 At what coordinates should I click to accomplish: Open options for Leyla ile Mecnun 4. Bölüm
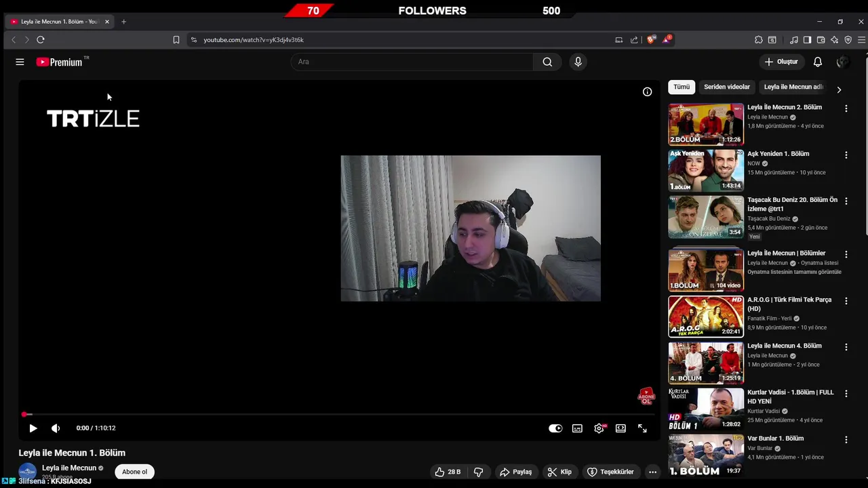(846, 347)
